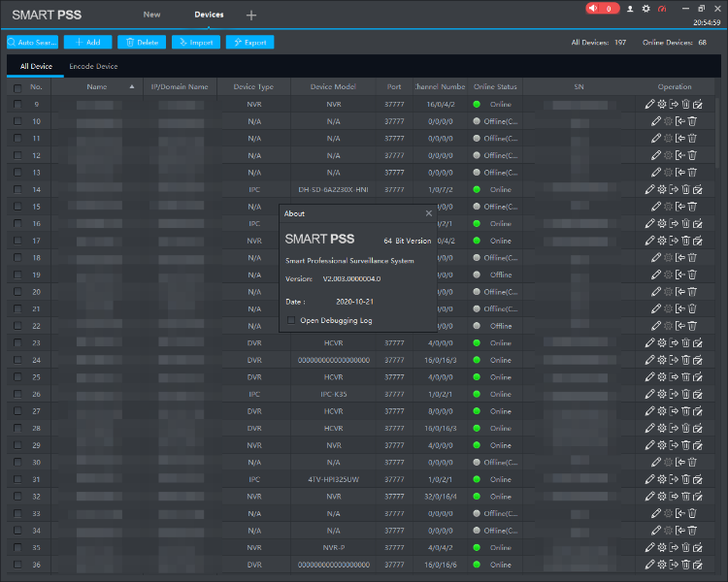Open the web edit icon for row 23
Screen dimensions: 728x582
pos(698,343)
